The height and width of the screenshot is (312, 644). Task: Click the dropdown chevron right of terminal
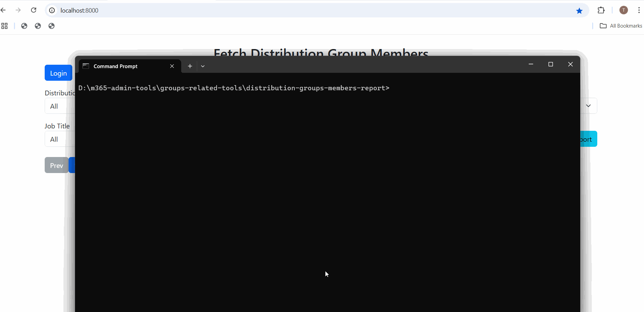coord(588,106)
